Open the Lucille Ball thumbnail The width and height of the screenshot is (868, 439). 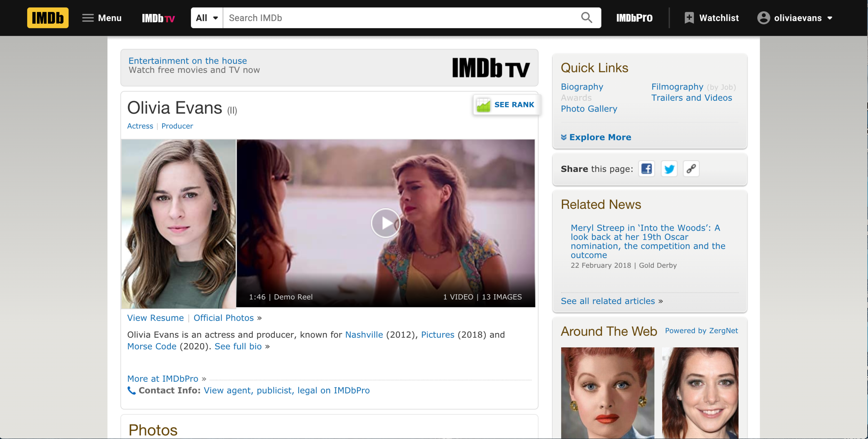pyautogui.click(x=607, y=392)
